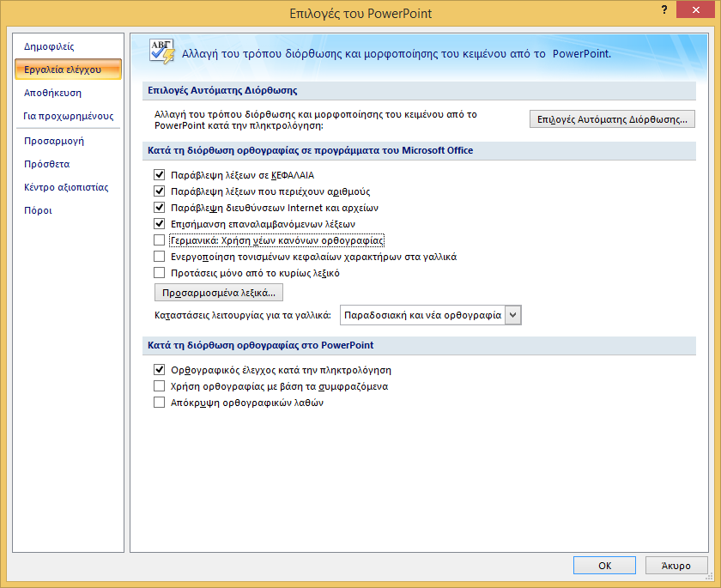Open the help question mark button
Viewport: 721px width, 588px height.
(x=664, y=10)
